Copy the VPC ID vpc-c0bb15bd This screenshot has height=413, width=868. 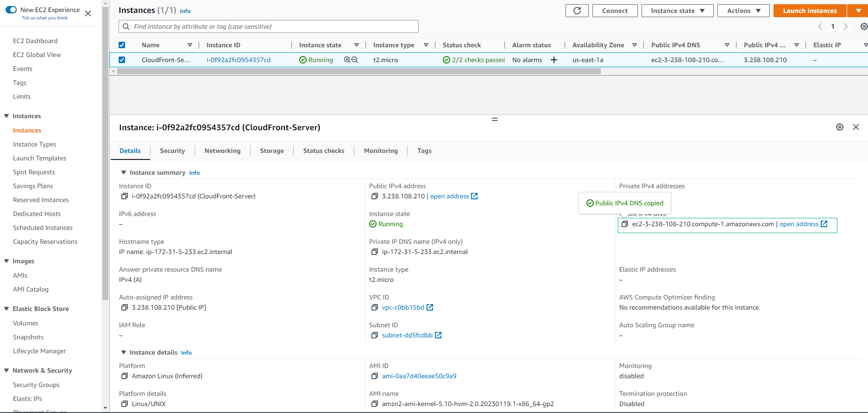coord(374,307)
